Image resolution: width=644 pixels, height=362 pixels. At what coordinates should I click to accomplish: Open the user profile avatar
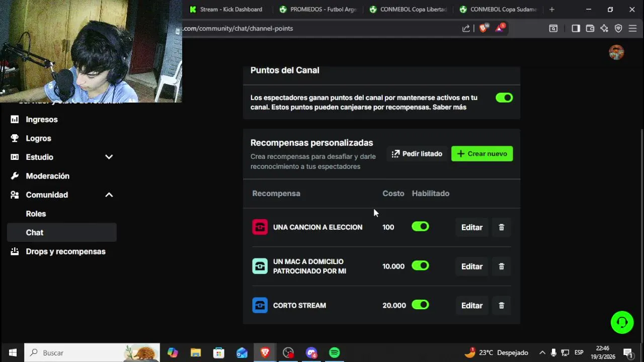[616, 52]
